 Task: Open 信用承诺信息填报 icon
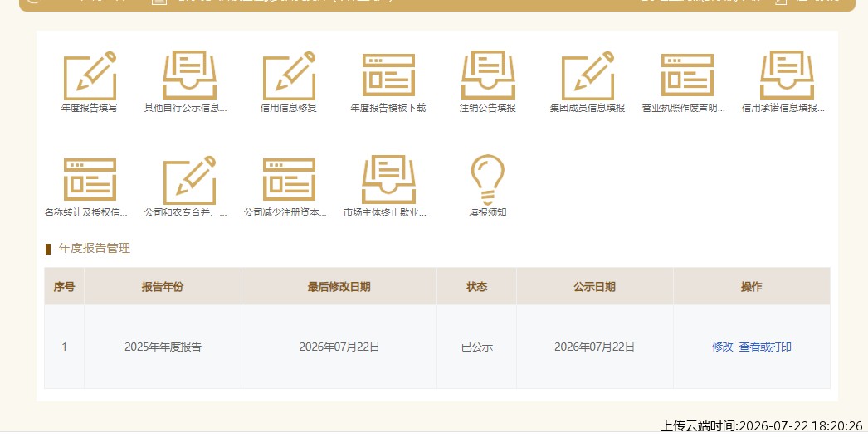pyautogui.click(x=788, y=75)
